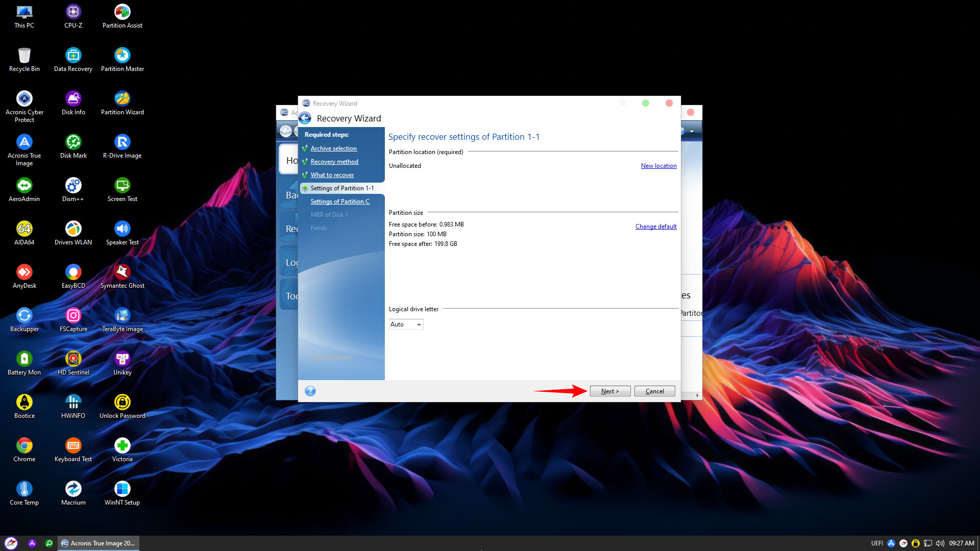Click the blue back arrow in Recovery Wizard
The image size is (980, 551).
point(305,118)
